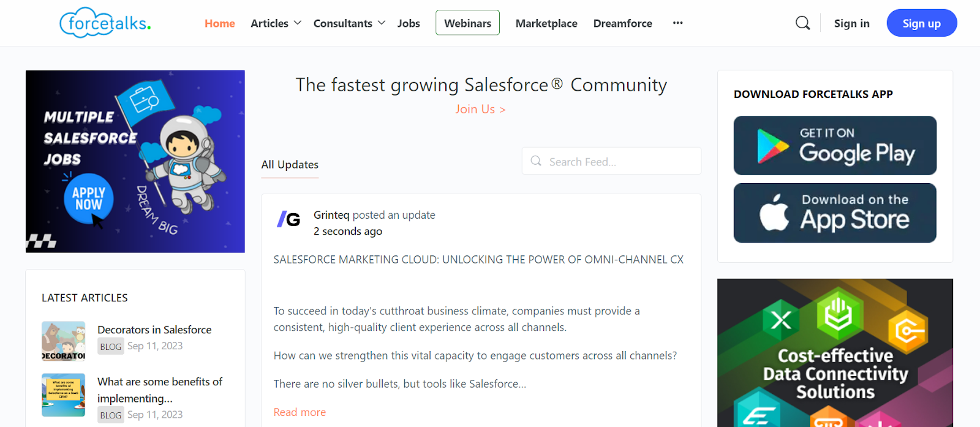Open the Cost-effective Data Connectivity Solutions ad
Screen dimensions: 980x427
pos(835,353)
